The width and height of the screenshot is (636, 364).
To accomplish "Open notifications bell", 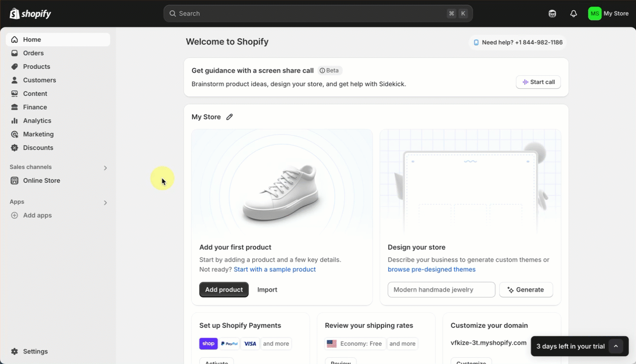I will (574, 14).
